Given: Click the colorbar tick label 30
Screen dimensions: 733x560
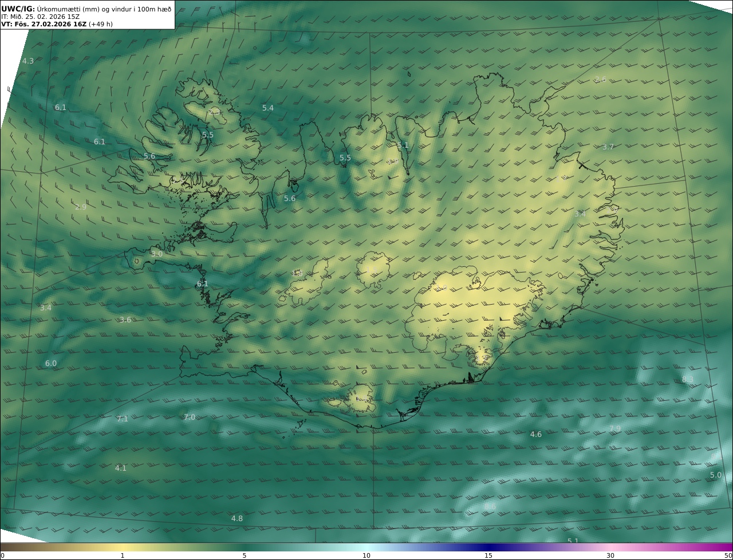Looking at the screenshot, I should click(x=610, y=555).
